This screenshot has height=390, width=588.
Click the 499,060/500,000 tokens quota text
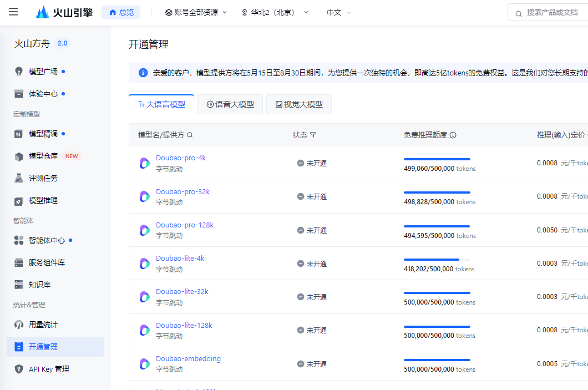[x=439, y=169]
